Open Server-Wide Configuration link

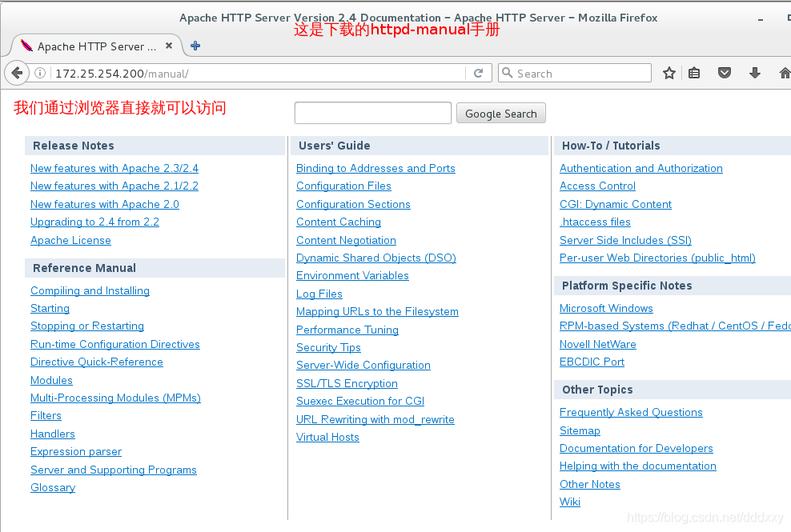click(363, 365)
